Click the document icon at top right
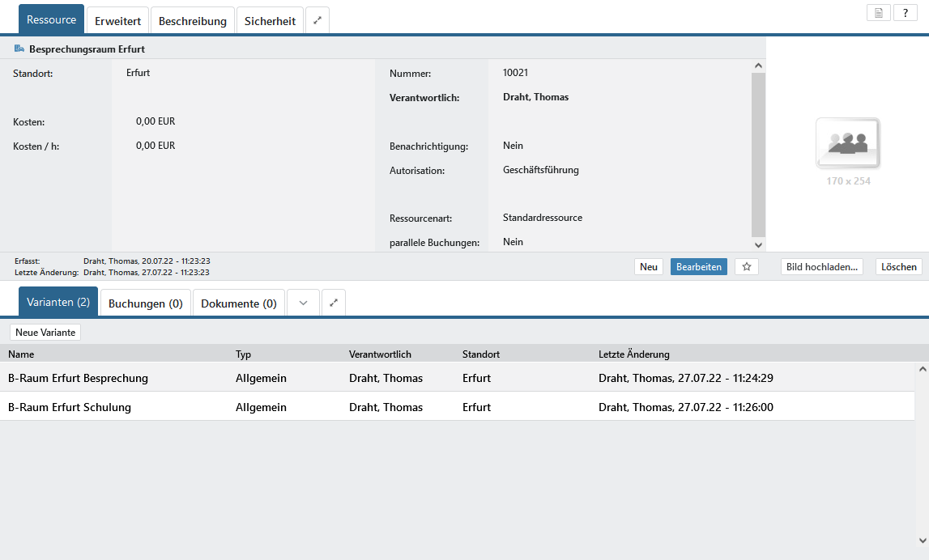 (x=878, y=13)
